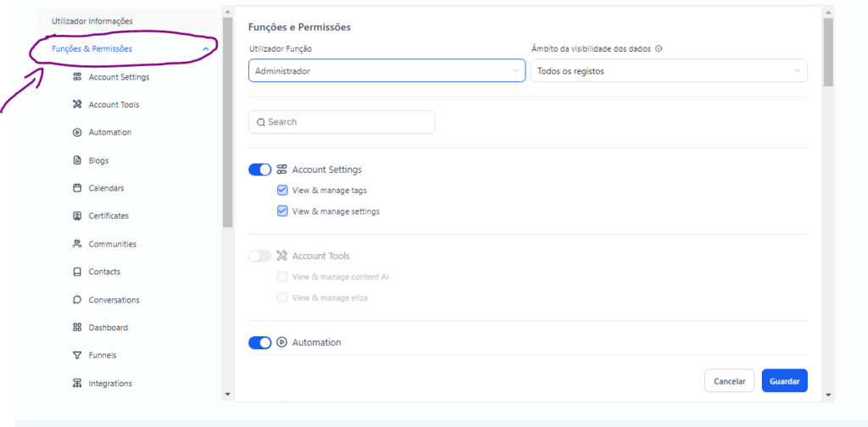The image size is (868, 427).
Task: Open the Todos os registos dropdown
Action: click(x=669, y=71)
